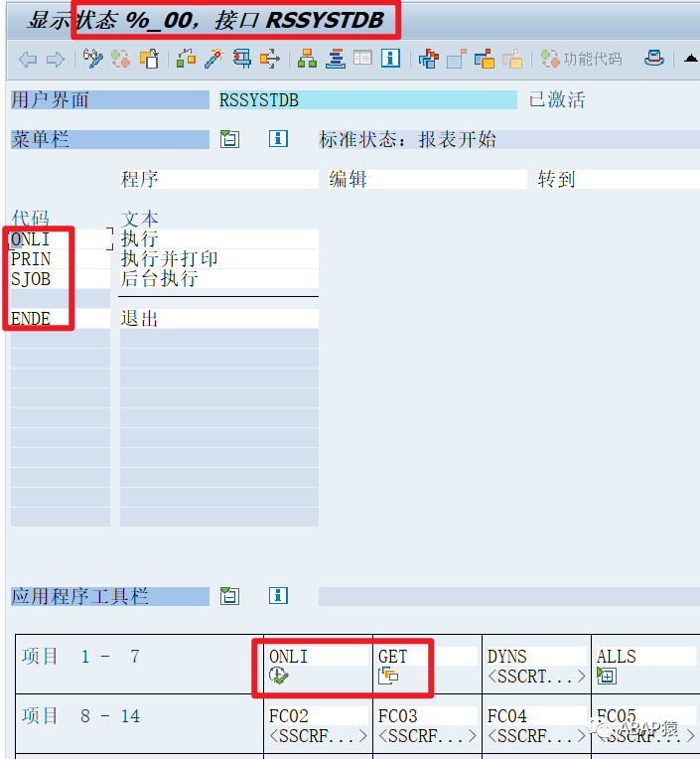Image resolution: width=700 pixels, height=759 pixels.
Task: Click the ENDE function code cell
Action: [61, 319]
